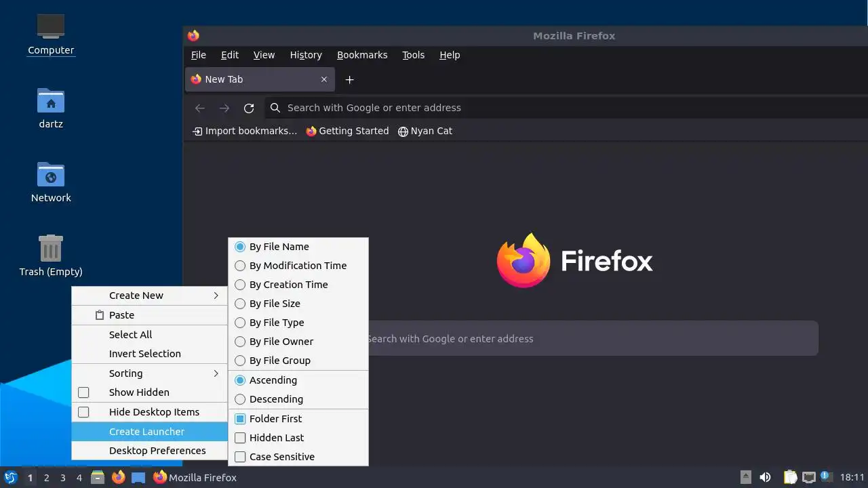Select the workspace 1 button

click(x=31, y=477)
